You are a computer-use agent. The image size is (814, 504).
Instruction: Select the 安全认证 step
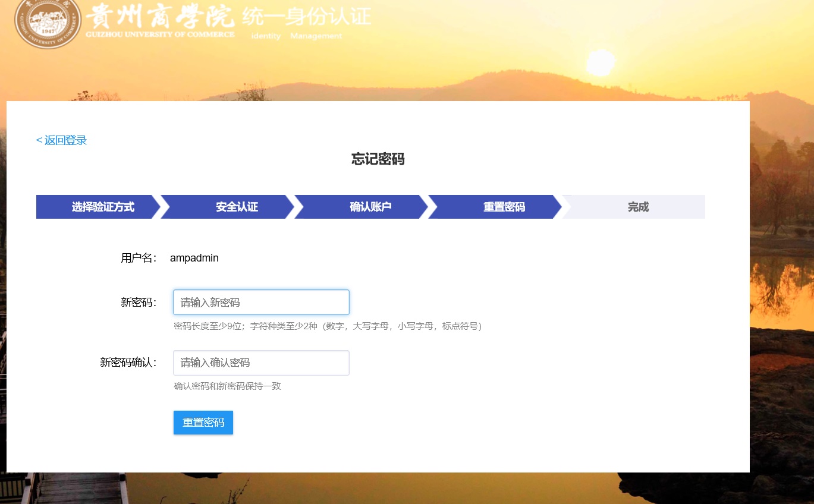236,207
